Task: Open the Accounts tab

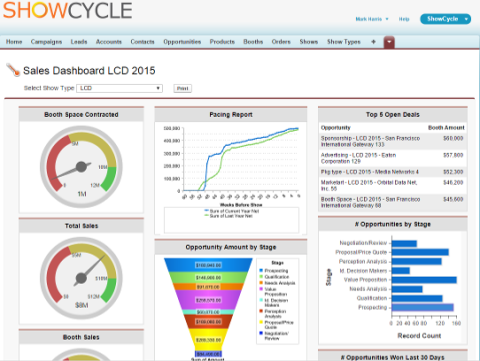Action: [x=109, y=42]
